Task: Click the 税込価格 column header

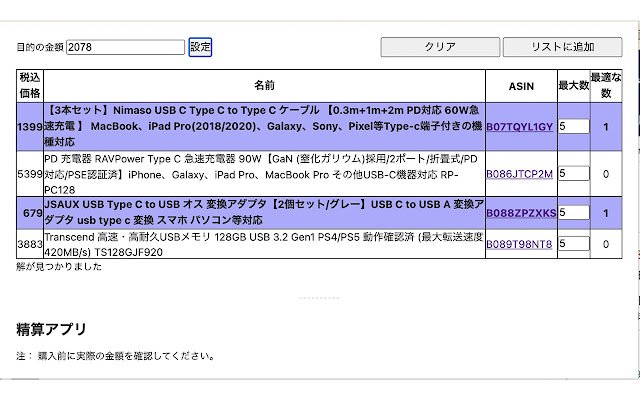Action: pyautogui.click(x=30, y=86)
